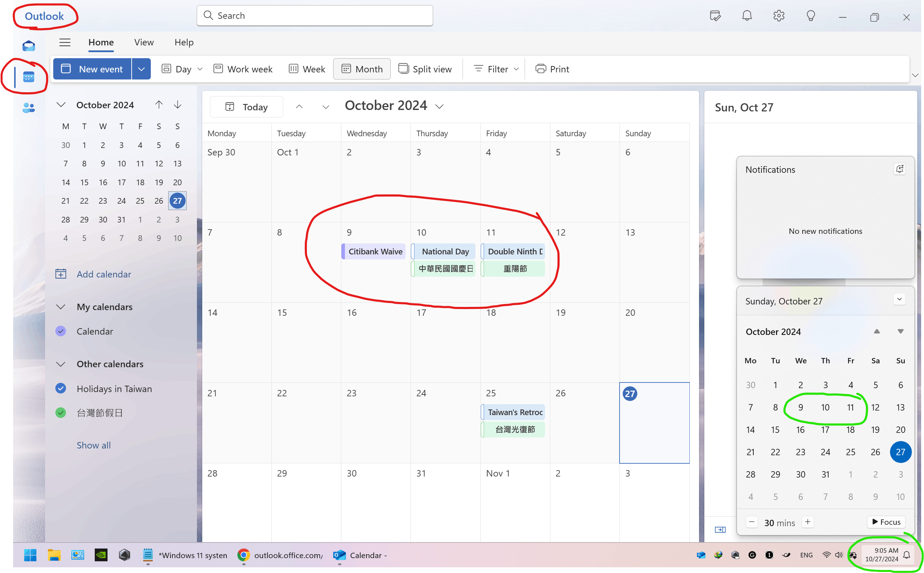Collapse the Other calendars section
This screenshot has width=924, height=573.
[x=61, y=364]
